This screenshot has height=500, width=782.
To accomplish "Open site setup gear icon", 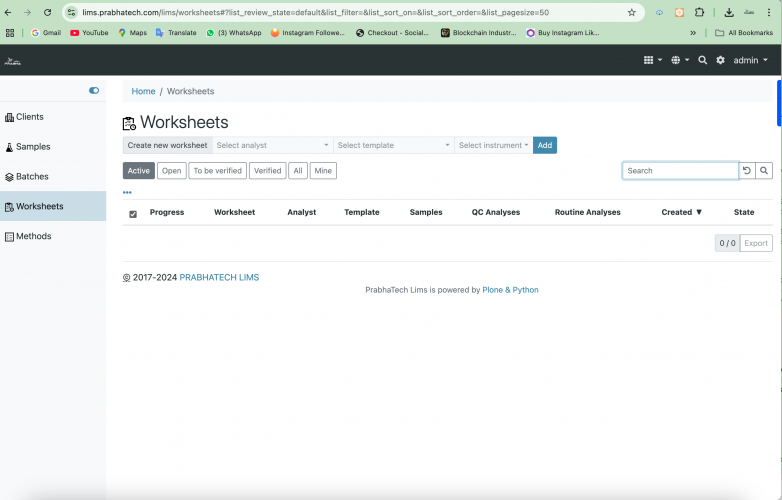I will coord(720,60).
